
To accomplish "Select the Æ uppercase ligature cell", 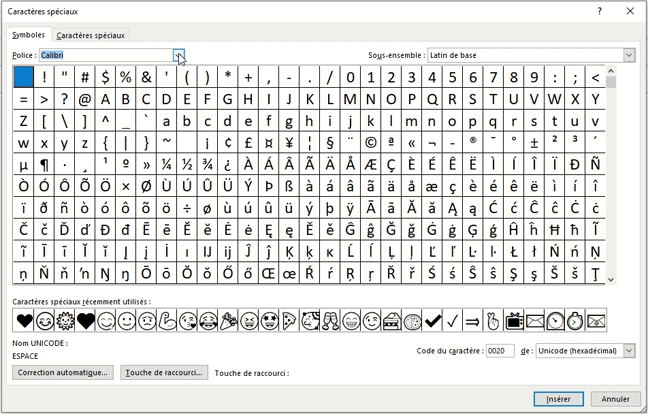I will [371, 164].
